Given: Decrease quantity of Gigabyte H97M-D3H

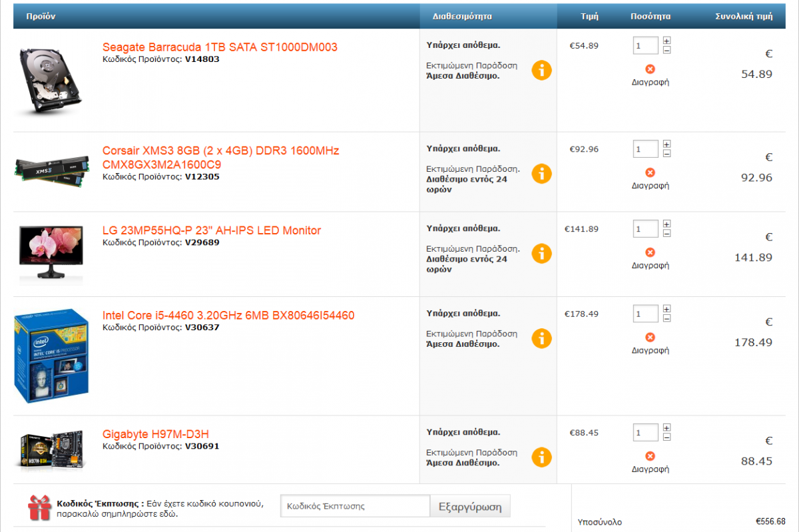Looking at the screenshot, I should (x=666, y=437).
